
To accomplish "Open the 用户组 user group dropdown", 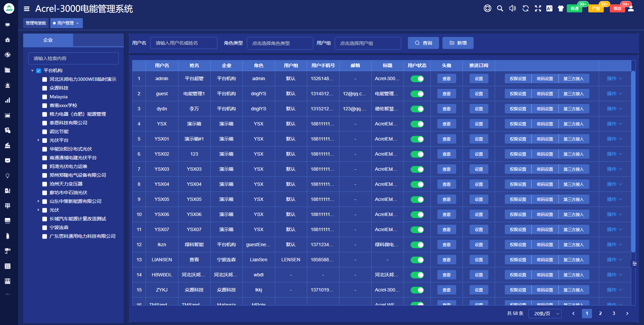I will pyautogui.click(x=368, y=43).
